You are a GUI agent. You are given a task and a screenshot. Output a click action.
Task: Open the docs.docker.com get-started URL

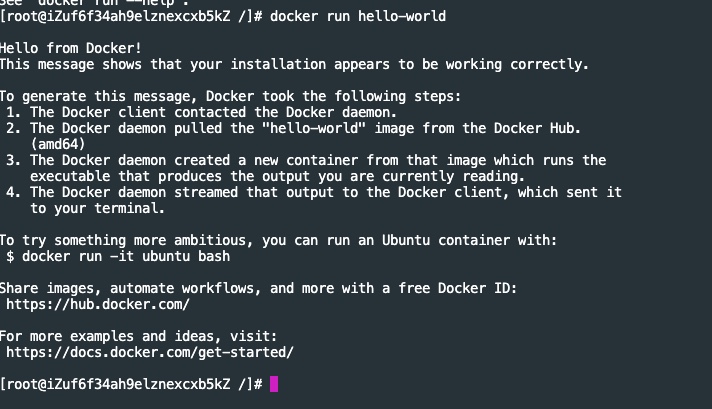[x=150, y=352]
